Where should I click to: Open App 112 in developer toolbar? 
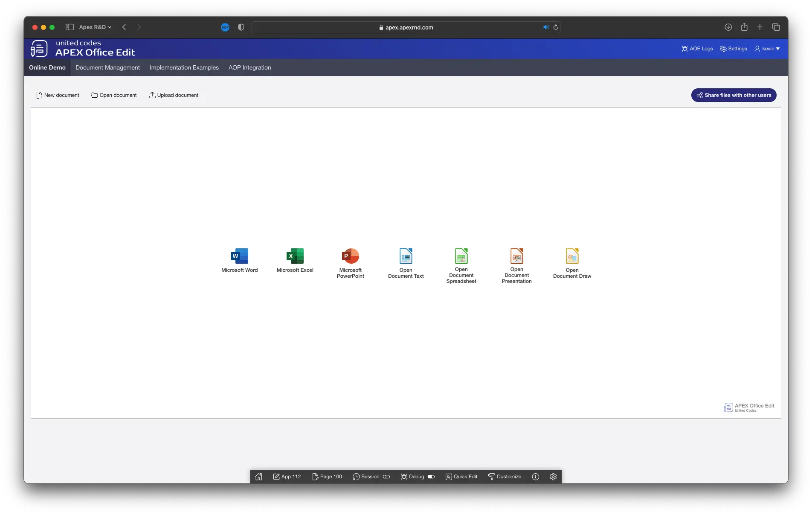pos(287,477)
